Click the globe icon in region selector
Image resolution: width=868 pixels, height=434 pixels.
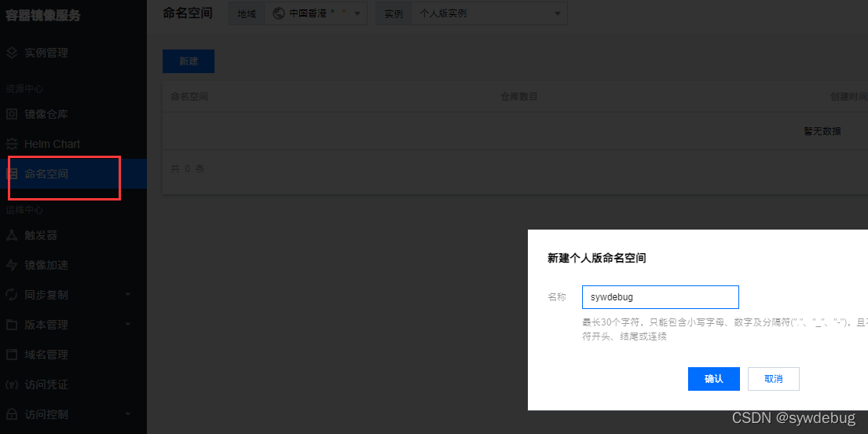[x=279, y=13]
